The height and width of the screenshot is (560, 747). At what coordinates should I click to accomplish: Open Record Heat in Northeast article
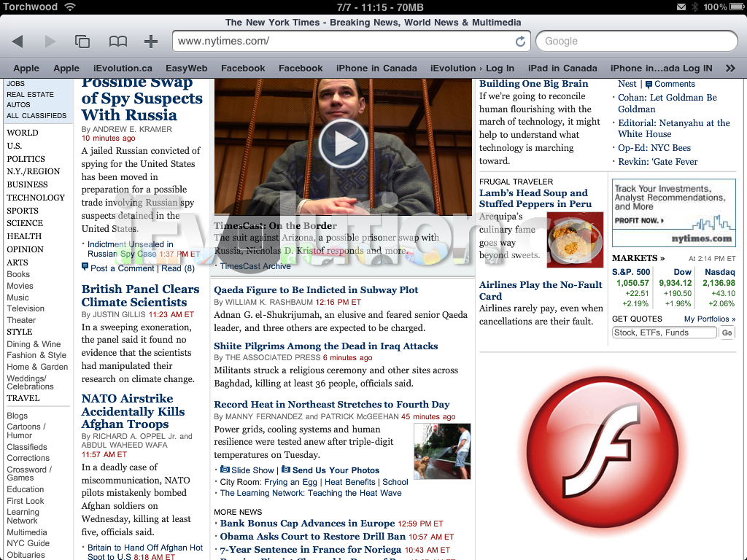tap(332, 404)
